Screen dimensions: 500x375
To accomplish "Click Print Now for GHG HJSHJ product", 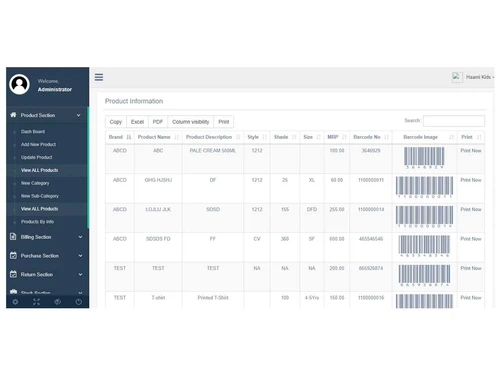I will tap(471, 180).
